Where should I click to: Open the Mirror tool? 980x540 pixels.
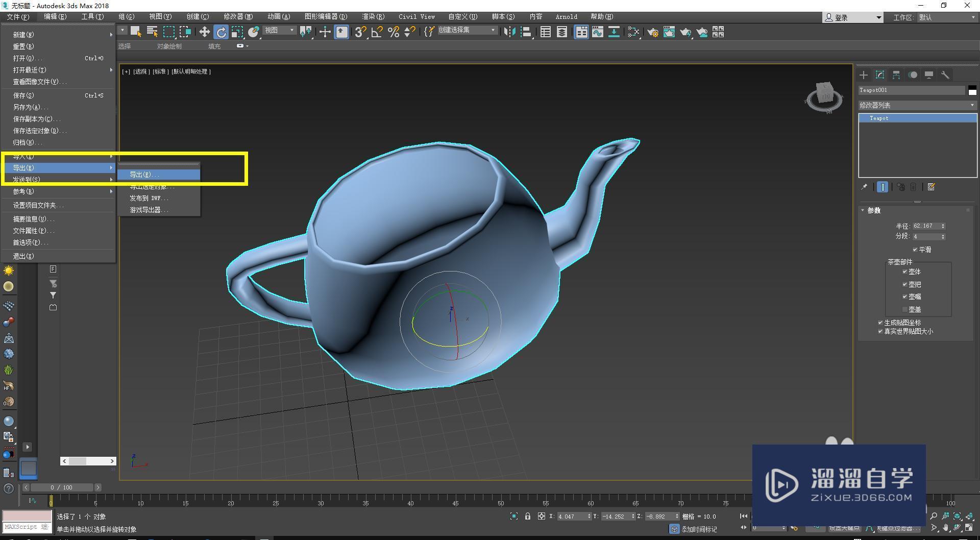510,32
